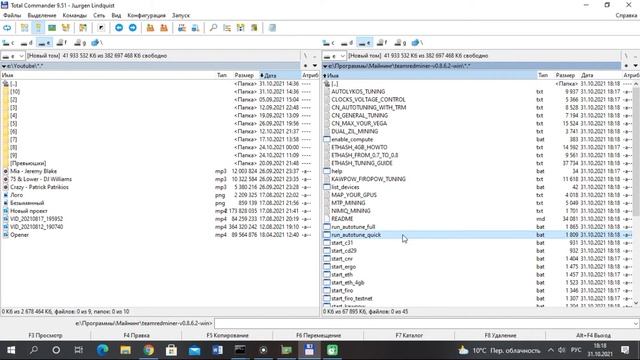Image resolution: width=640 pixels, height=360 pixels.
Task: Focus the command line input field
Action: [423, 323]
